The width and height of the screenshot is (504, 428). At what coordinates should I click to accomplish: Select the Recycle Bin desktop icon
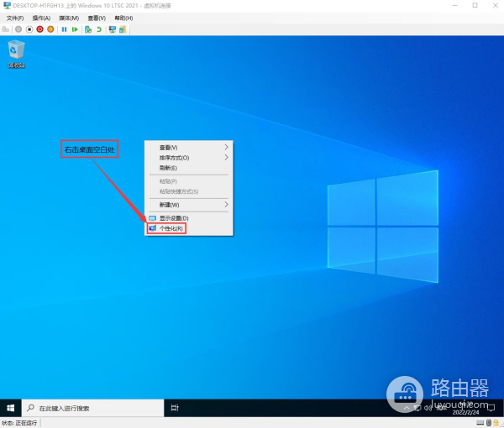coord(17,54)
